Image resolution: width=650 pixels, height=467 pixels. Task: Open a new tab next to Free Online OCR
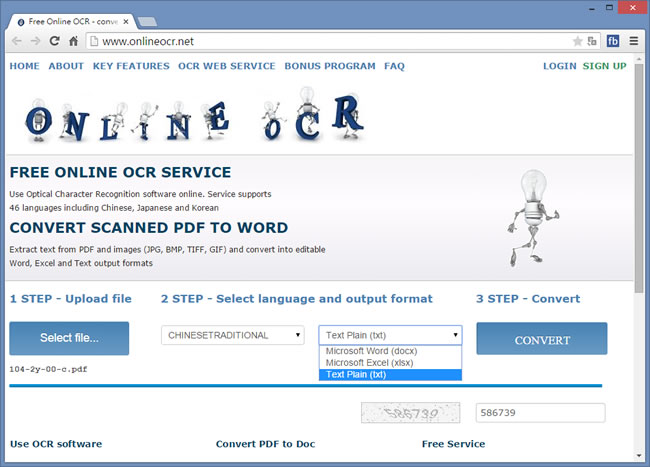(147, 22)
